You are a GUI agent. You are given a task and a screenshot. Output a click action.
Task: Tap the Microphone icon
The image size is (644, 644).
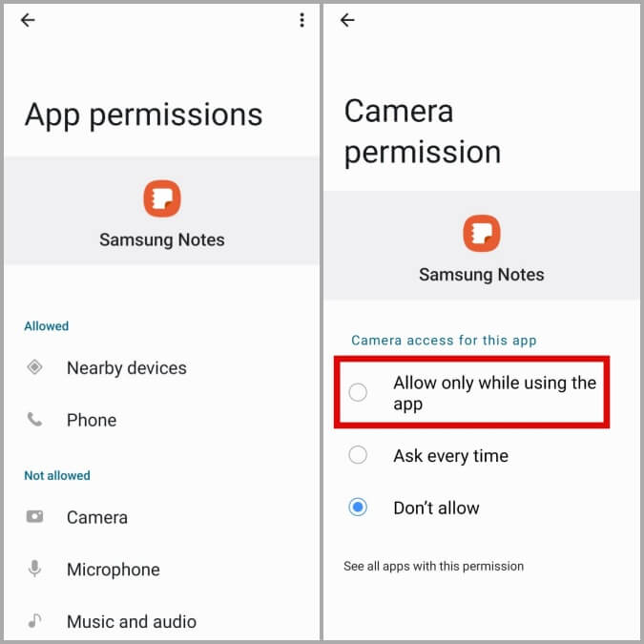(x=34, y=569)
